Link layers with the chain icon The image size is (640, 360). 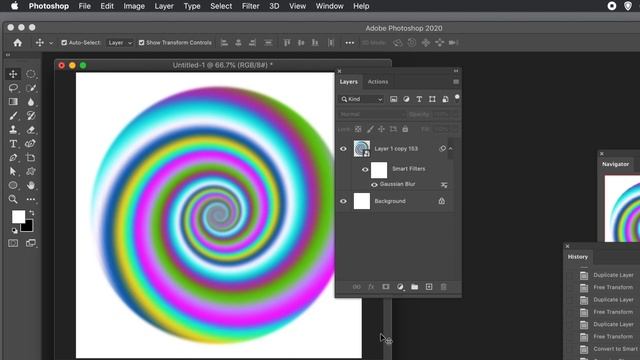[356, 287]
